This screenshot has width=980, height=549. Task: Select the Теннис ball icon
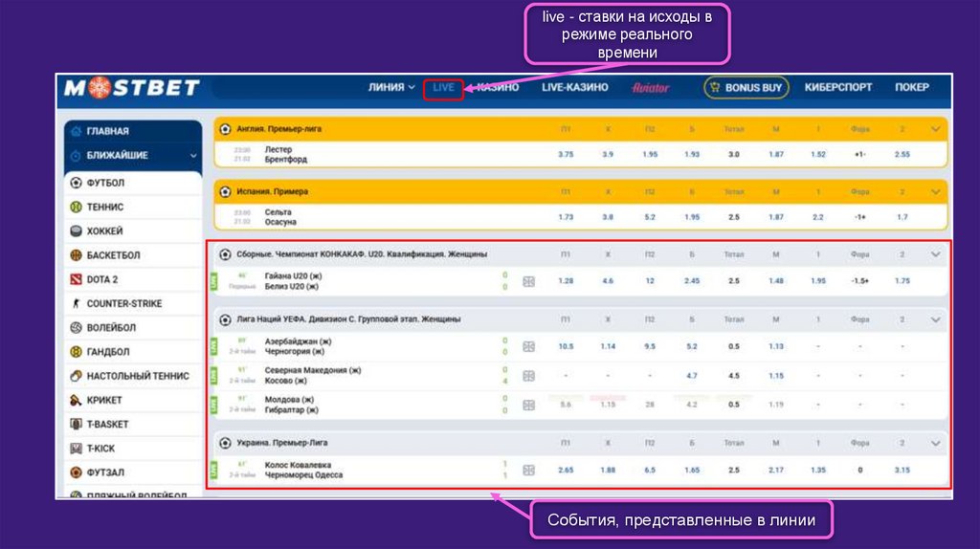click(x=76, y=207)
